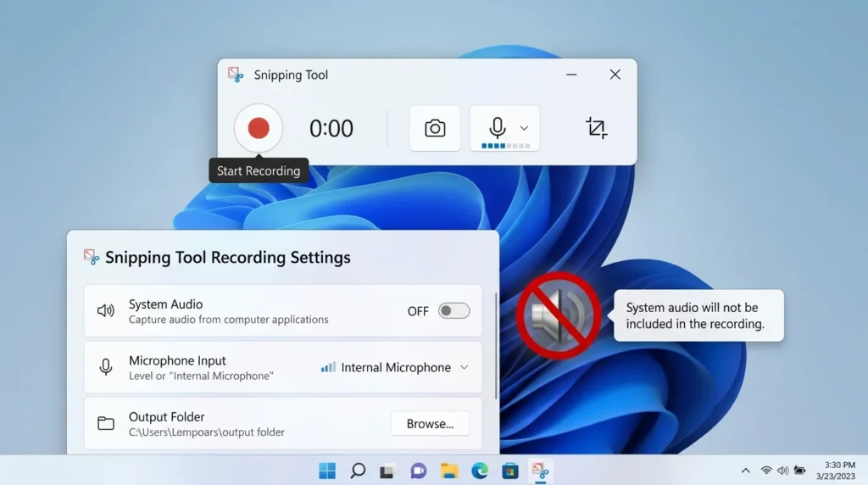Viewport: 868px width, 485px height.
Task: Click the OFF label beside System Audio
Action: click(x=418, y=311)
